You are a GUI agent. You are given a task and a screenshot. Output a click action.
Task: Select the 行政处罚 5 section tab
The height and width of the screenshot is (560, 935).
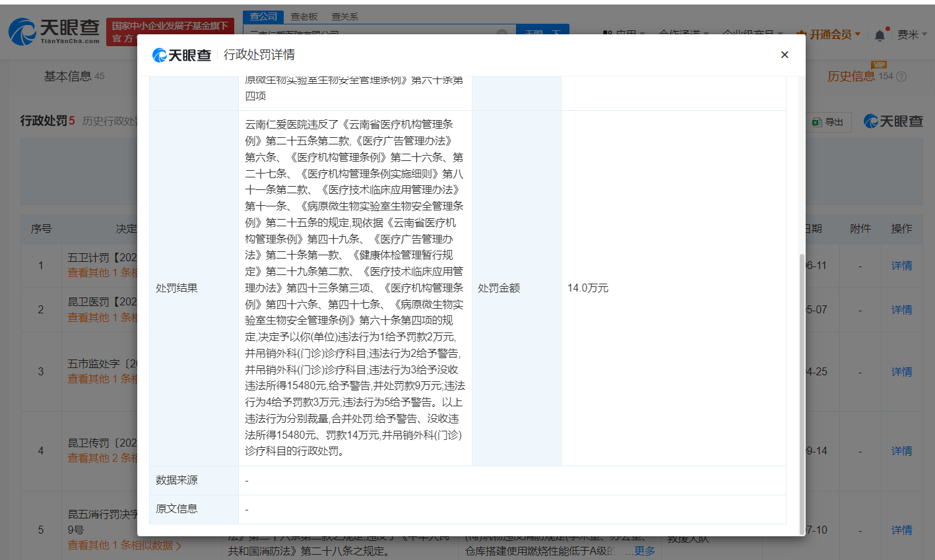pyautogui.click(x=48, y=121)
